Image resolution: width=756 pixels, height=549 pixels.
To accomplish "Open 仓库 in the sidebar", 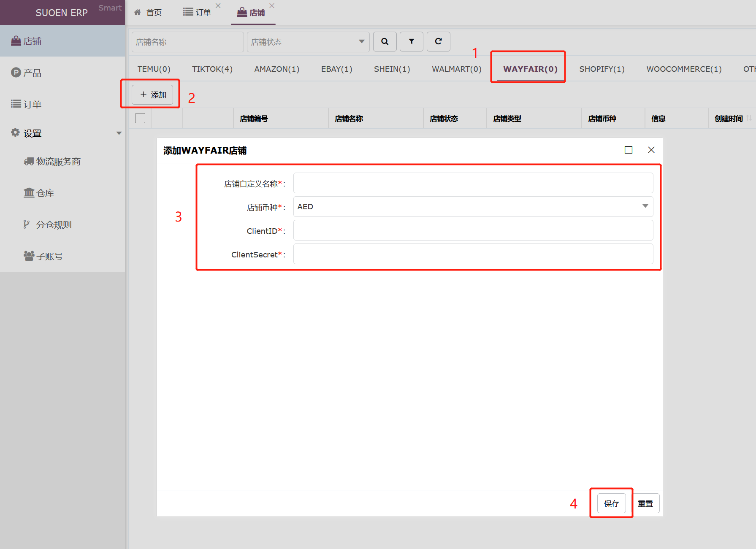I will tap(62, 193).
